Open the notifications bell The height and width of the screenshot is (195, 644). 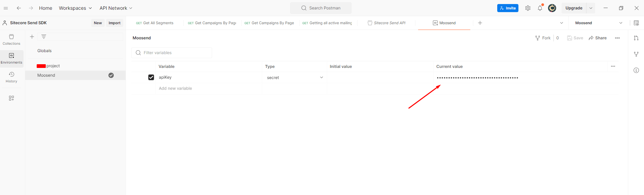point(540,8)
